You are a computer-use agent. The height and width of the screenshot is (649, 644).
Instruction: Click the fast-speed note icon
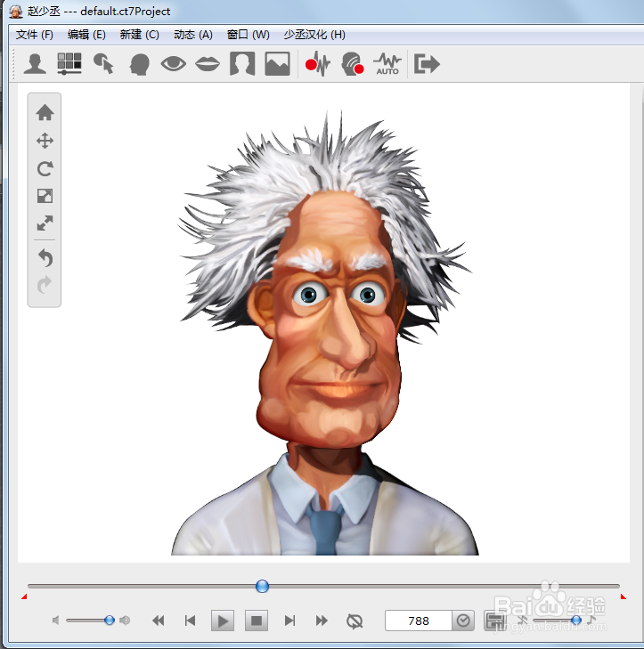[x=591, y=620]
